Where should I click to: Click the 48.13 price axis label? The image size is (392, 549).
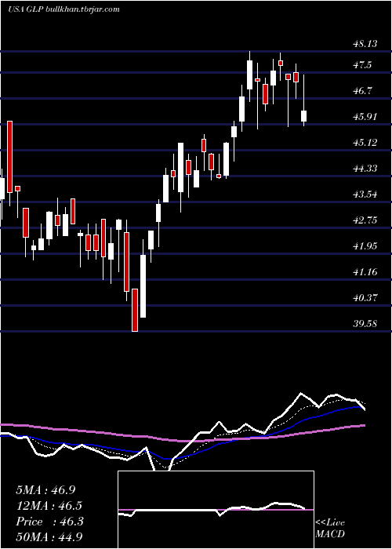(365, 44)
